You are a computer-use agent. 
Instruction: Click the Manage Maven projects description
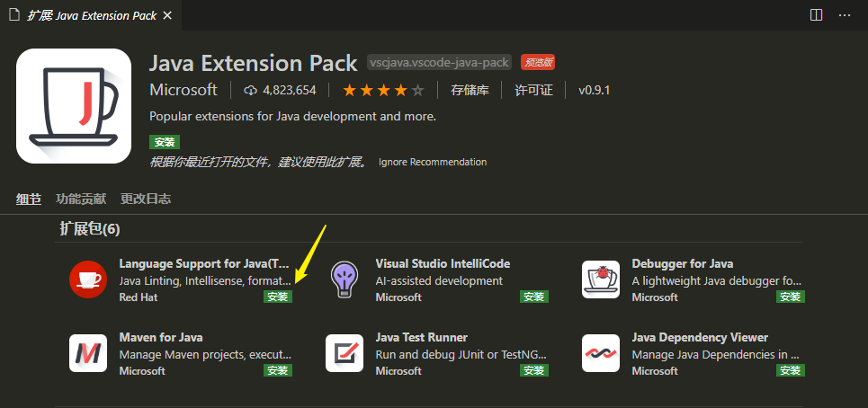[205, 354]
